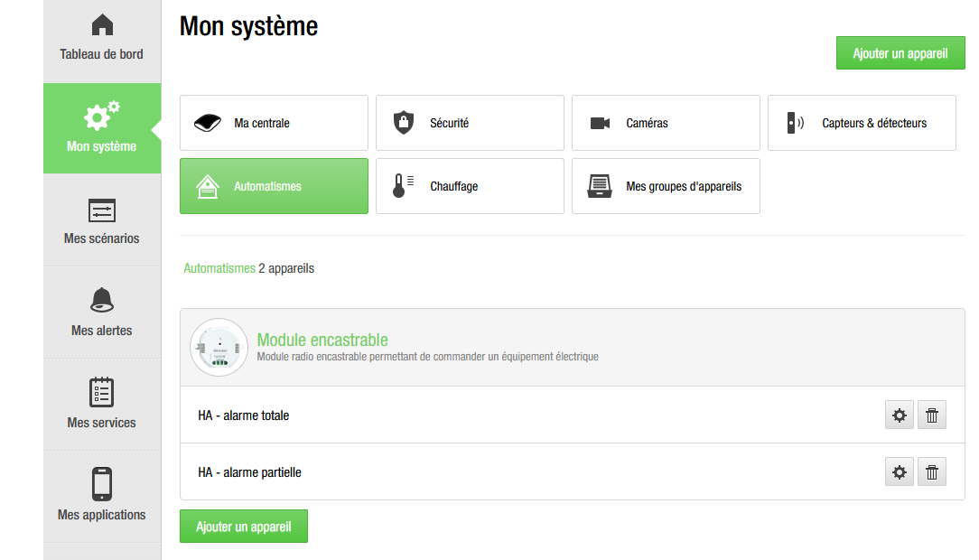This screenshot has width=979, height=560.
Task: Click the Mes services label
Action: tap(102, 423)
